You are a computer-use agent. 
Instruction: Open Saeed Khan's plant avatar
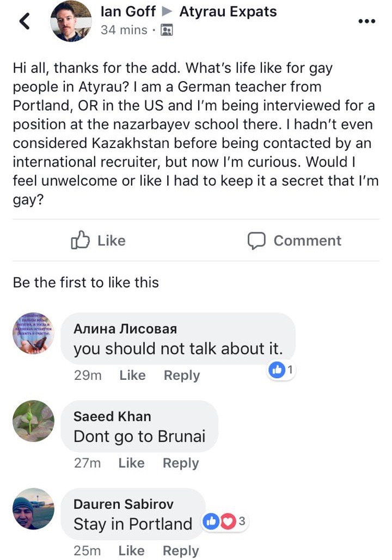[x=33, y=421]
